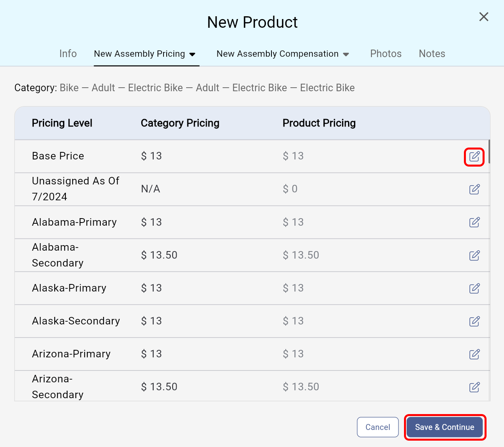Image resolution: width=504 pixels, height=447 pixels.
Task: Switch to the Info tab
Action: [68, 54]
